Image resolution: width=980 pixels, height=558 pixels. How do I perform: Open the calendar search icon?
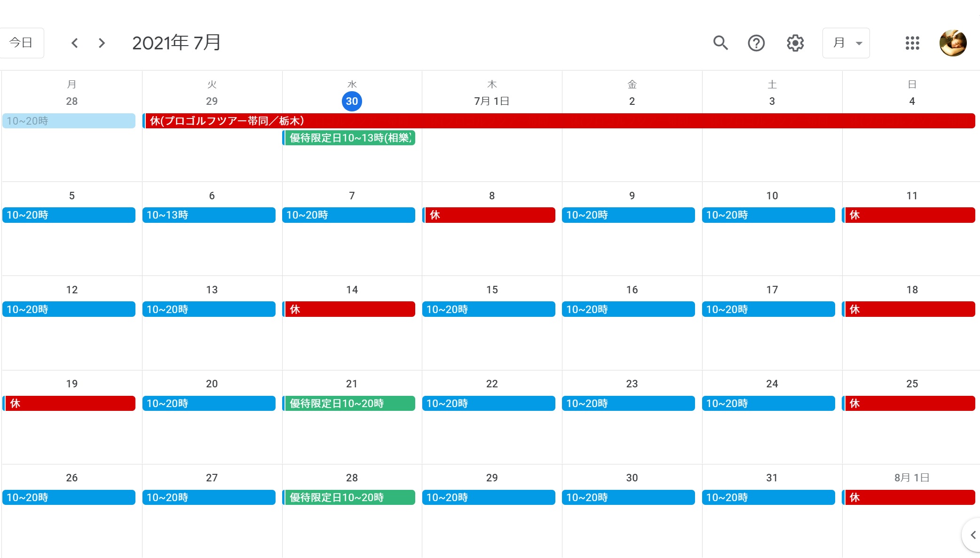pyautogui.click(x=720, y=43)
